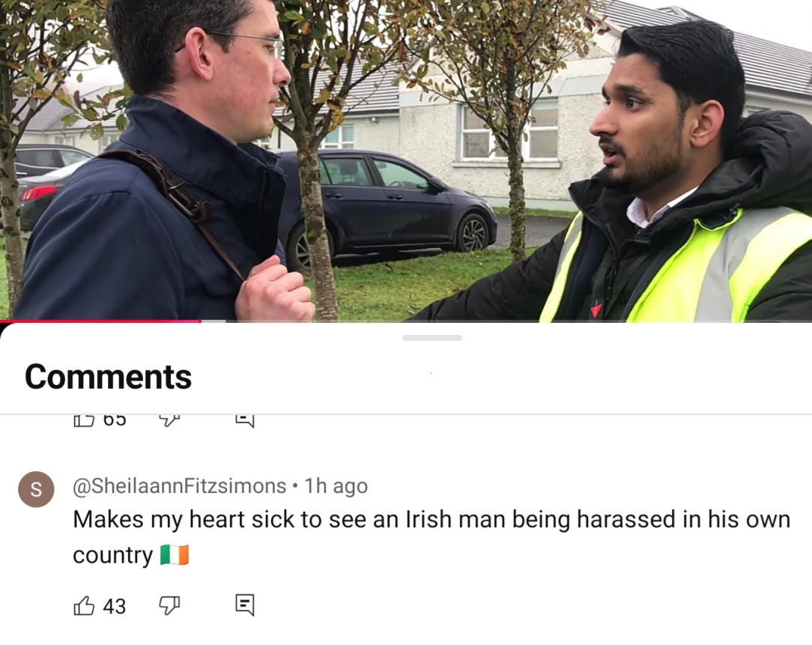Dislike the previous comment with 65 likes
Image resolution: width=812 pixels, height=645 pixels.
point(169,421)
